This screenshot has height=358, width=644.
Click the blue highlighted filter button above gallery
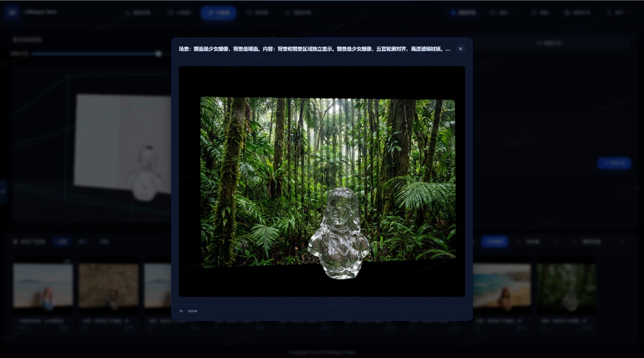495,242
